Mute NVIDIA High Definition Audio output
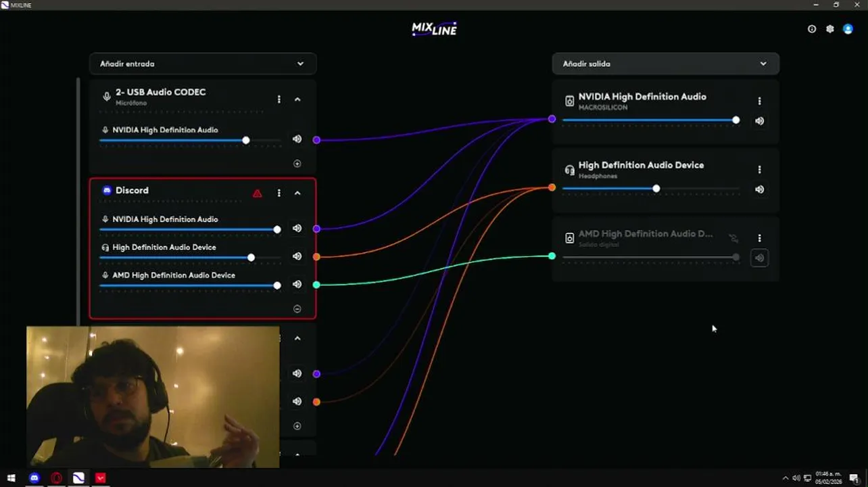The height and width of the screenshot is (487, 868). point(760,121)
